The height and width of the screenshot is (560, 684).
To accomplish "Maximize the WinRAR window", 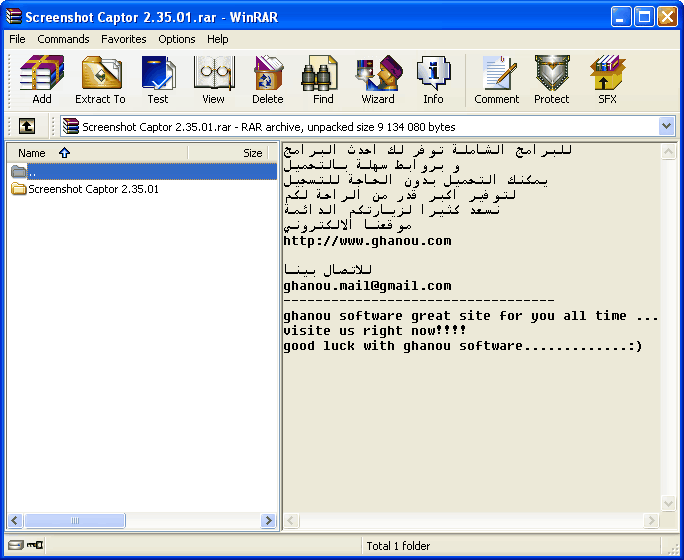I will coord(644,17).
